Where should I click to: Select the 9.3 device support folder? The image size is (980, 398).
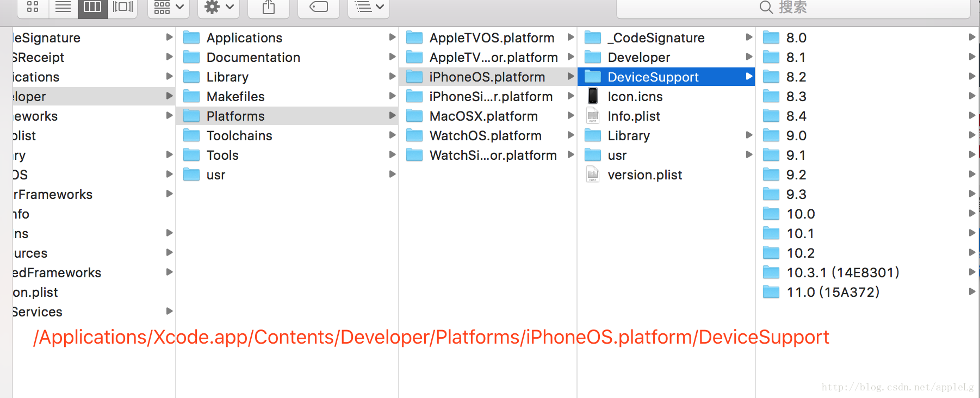(x=867, y=194)
